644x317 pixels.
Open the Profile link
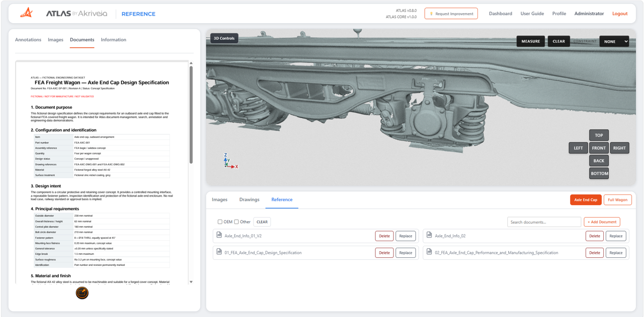559,14
